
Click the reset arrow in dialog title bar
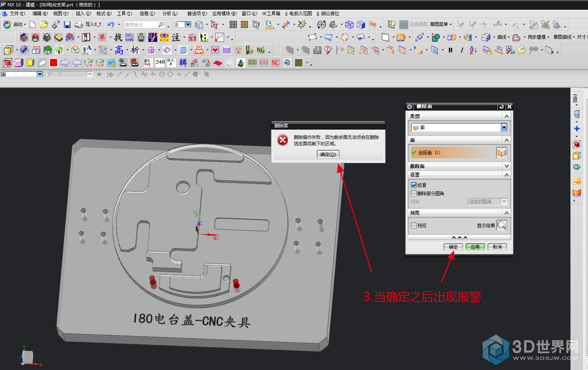click(501, 107)
